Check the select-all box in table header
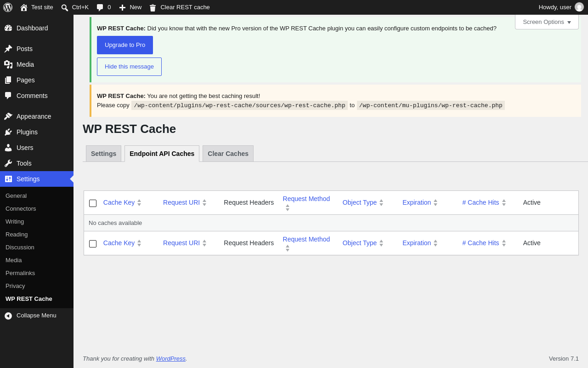Image resolution: width=588 pixels, height=368 pixels. pos(93,203)
